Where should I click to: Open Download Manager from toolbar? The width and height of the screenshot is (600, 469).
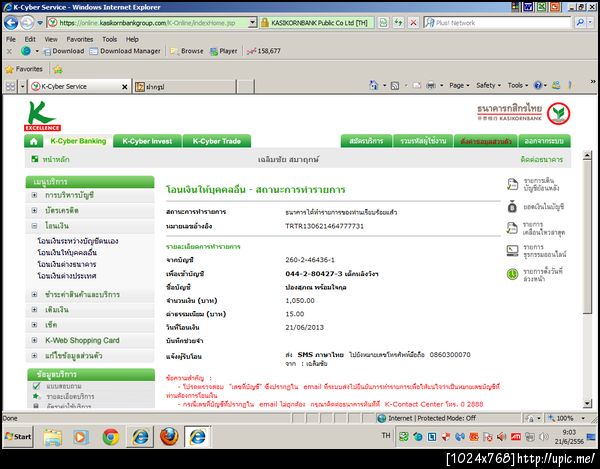click(125, 51)
